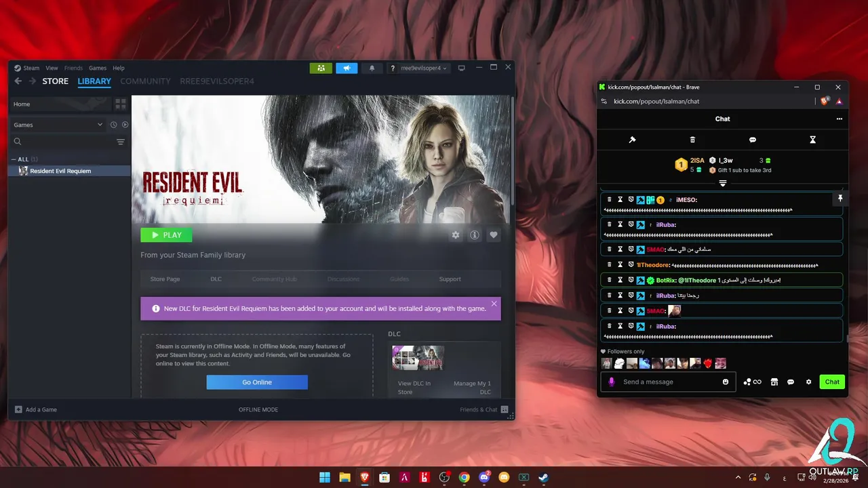The image size is (868, 488).
Task: Click the speech bubble icon in chat toolbar
Action: (753, 140)
